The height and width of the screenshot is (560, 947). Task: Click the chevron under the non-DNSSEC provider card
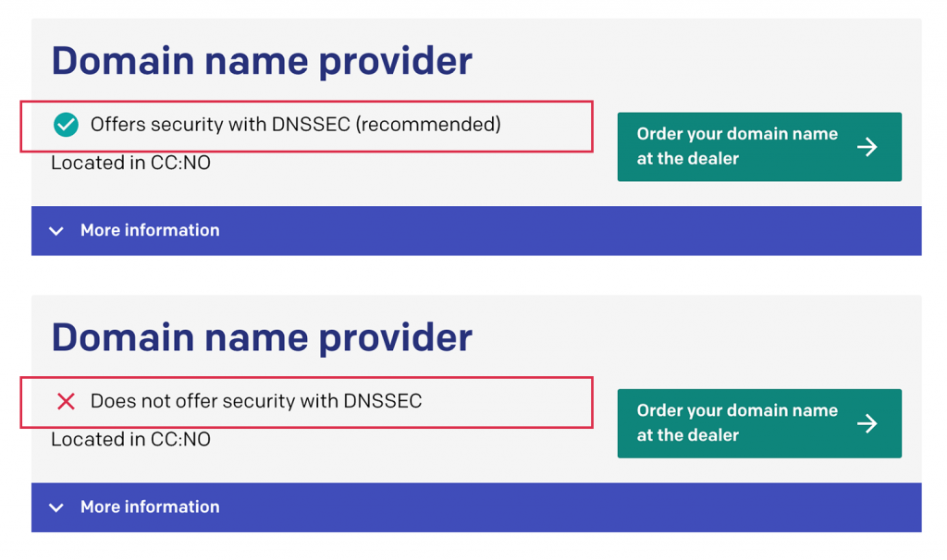(56, 507)
